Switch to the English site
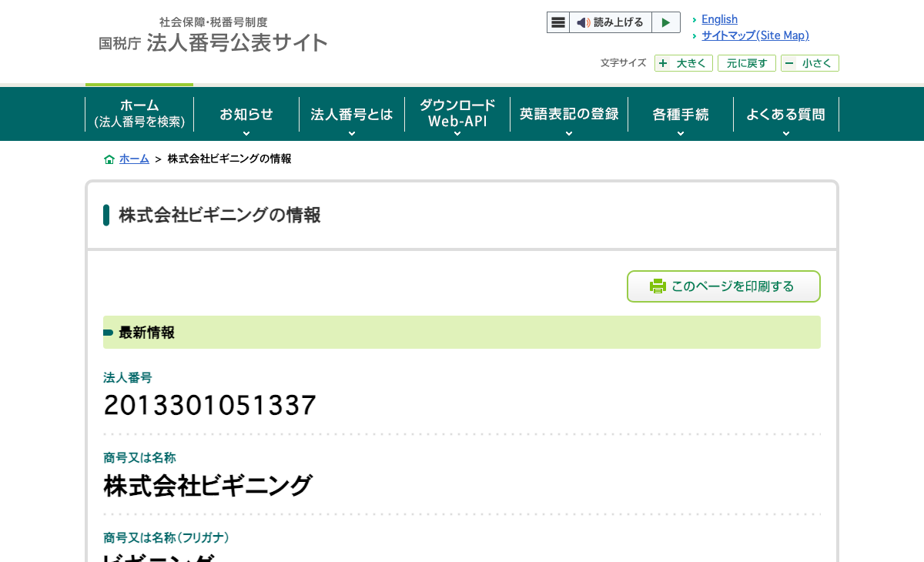This screenshot has height=562, width=924. tap(719, 19)
